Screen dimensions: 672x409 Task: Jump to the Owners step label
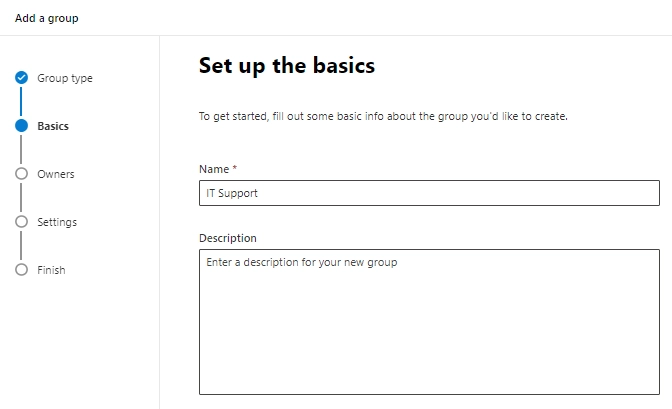pos(56,174)
